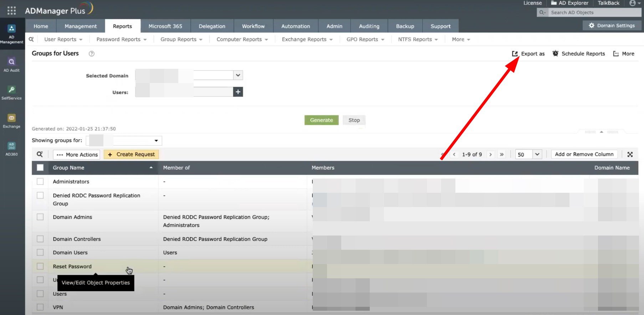Click the Search AD Objects field
The width and height of the screenshot is (644, 315).
[595, 12]
